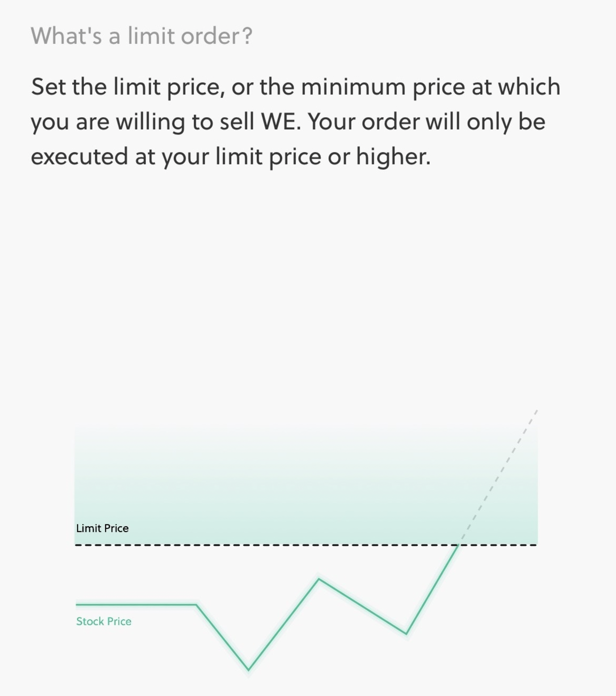This screenshot has width=616, height=696.
Task: Tap the words "executed at your limit price"
Action: 176,157
